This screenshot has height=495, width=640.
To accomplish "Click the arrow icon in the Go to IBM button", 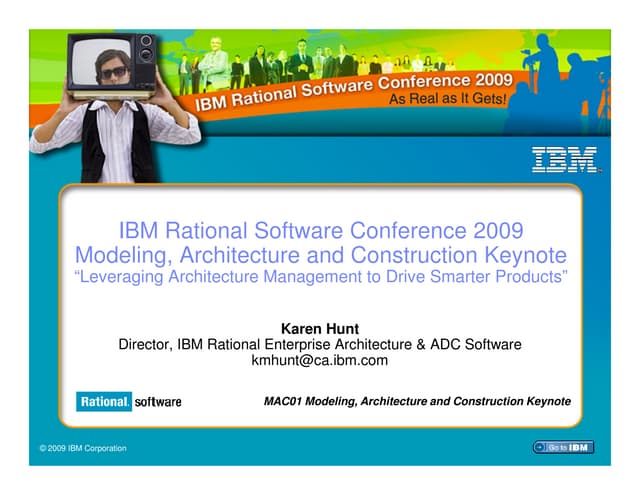I will (541, 447).
